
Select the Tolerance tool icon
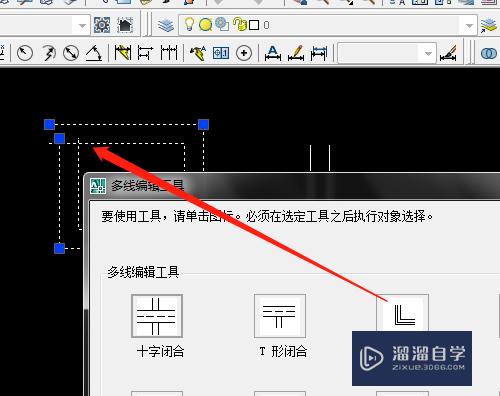point(221,53)
